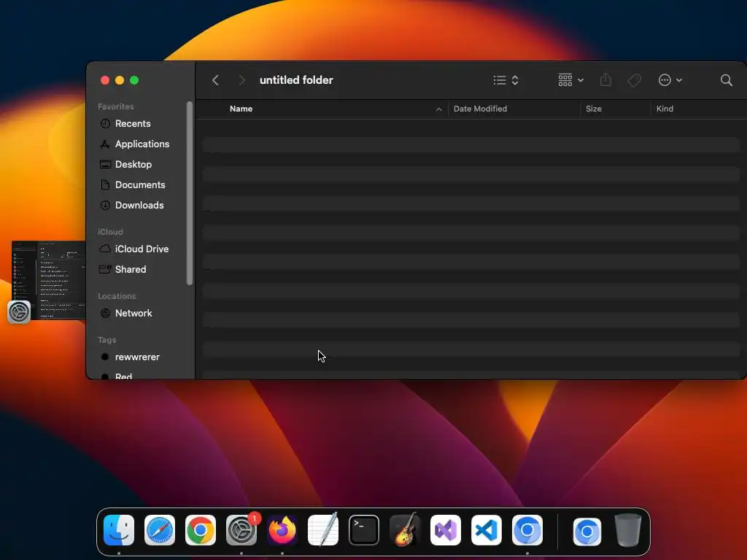
Task: Click the Locations section heading
Action: [117, 296]
